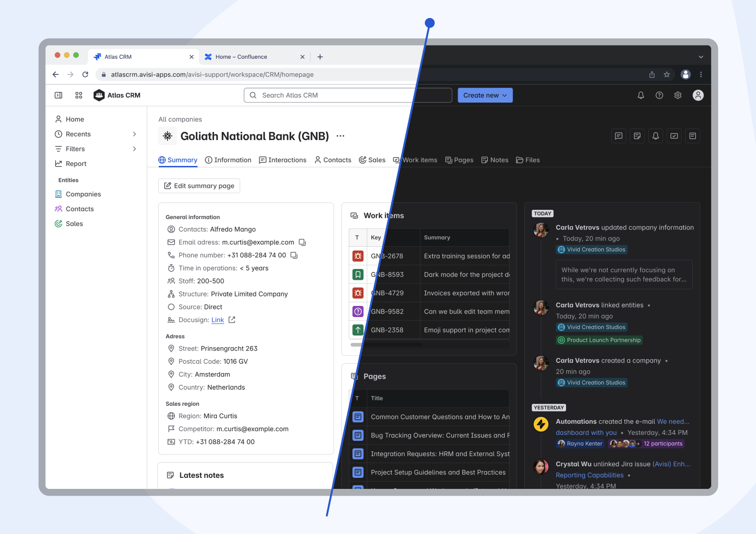756x534 pixels.
Task: Open the app switcher grid icon
Action: [79, 95]
